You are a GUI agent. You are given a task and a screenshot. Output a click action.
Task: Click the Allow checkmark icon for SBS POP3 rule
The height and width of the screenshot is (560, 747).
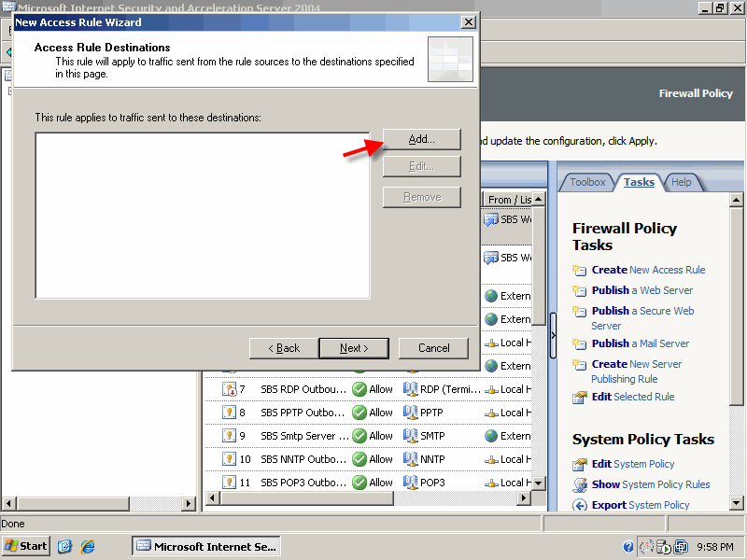[359, 483]
